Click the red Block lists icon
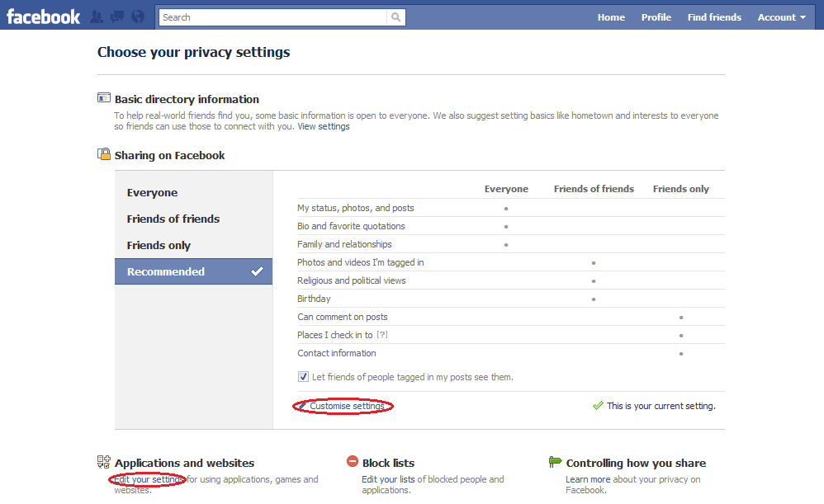The width and height of the screenshot is (824, 504). point(353,461)
